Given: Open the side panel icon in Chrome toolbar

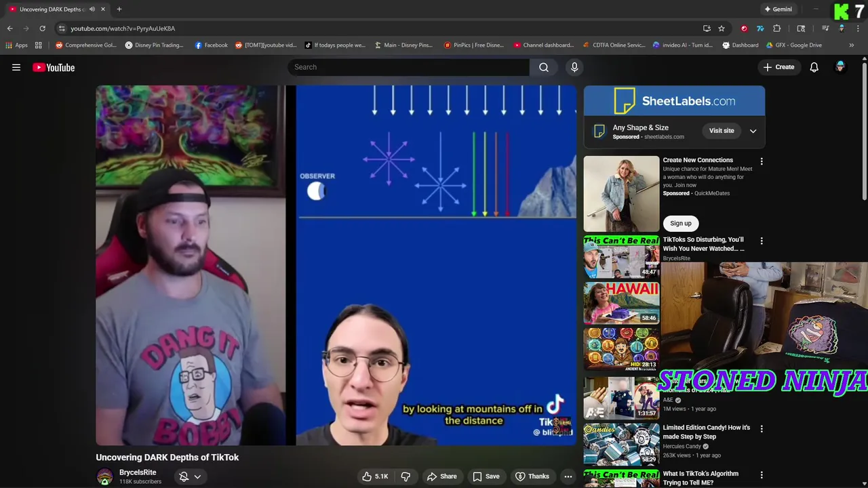Looking at the screenshot, I should pyautogui.click(x=801, y=28).
